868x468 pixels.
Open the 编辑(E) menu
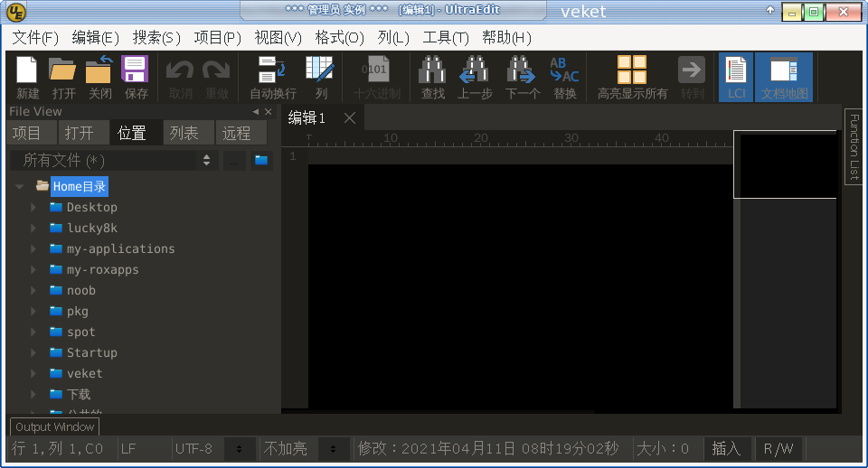95,38
